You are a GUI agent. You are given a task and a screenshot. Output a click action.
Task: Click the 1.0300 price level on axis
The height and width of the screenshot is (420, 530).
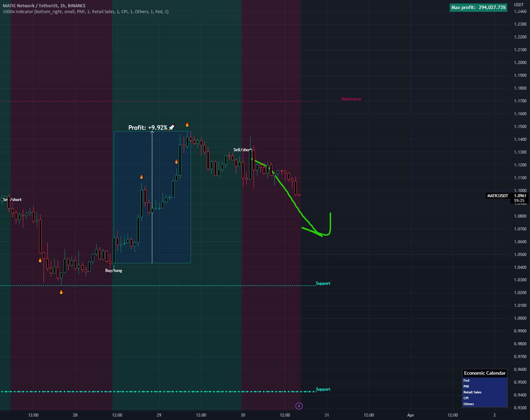tap(520, 280)
